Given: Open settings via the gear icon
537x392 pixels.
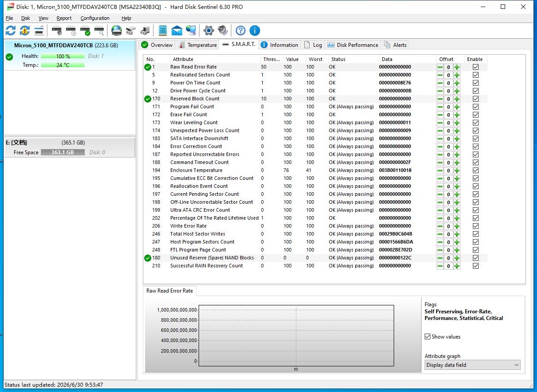Looking at the screenshot, I should [208, 30].
